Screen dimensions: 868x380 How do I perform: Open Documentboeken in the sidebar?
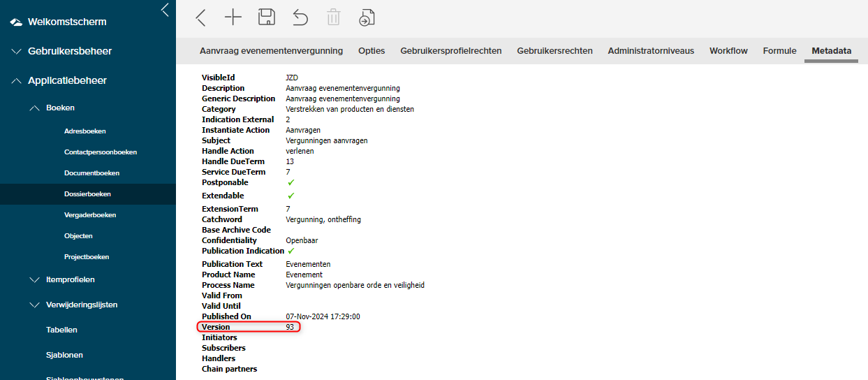[91, 173]
